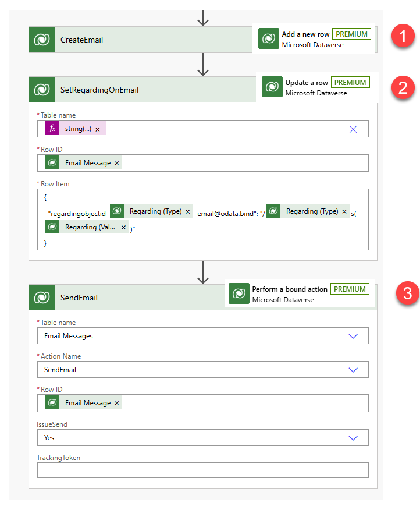Click the PREMIUM badge on 'Update a row'
Viewport: 420px width, 513px height.
350,82
